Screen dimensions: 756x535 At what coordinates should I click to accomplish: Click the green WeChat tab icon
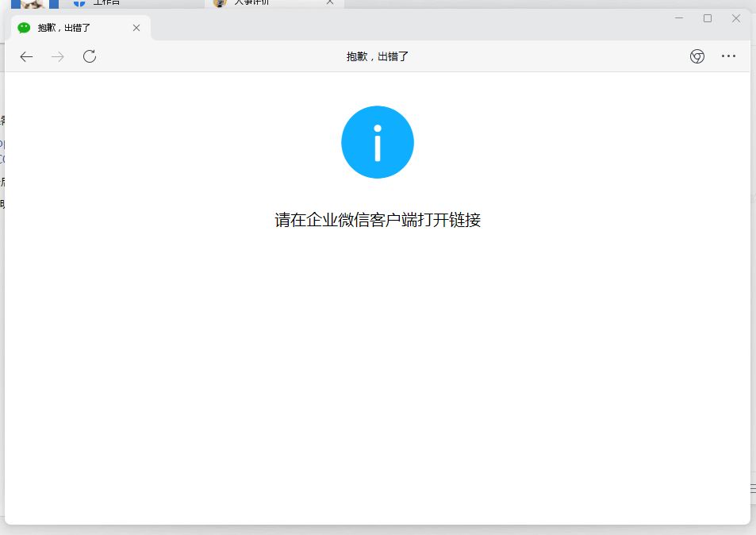click(24, 28)
